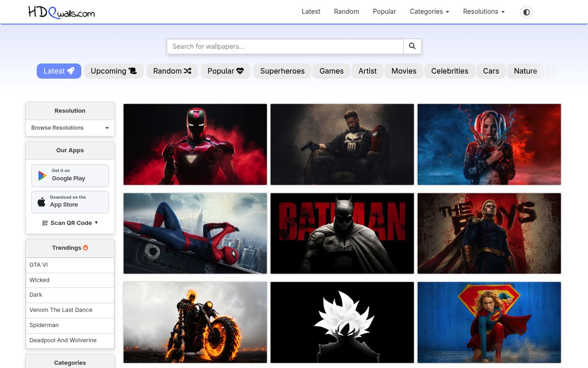This screenshot has width=588, height=368.
Task: Toggle dark mode with the half-circle icon
Action: pyautogui.click(x=526, y=12)
